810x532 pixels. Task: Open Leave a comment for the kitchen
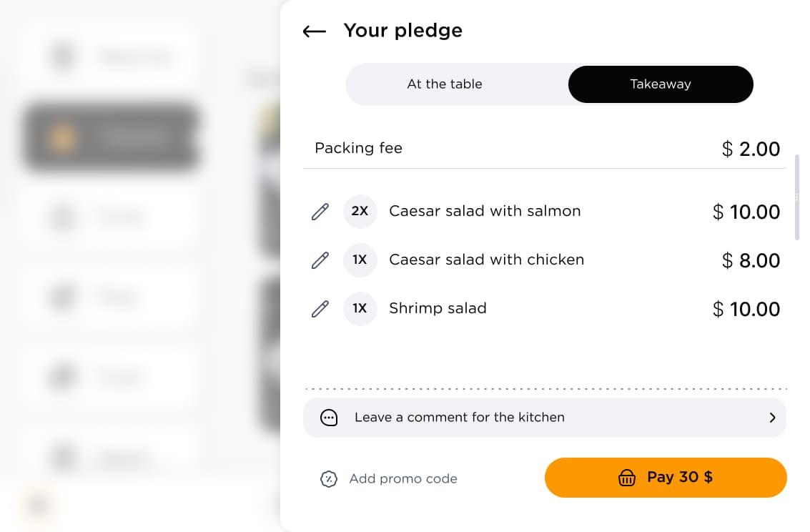[x=545, y=418]
